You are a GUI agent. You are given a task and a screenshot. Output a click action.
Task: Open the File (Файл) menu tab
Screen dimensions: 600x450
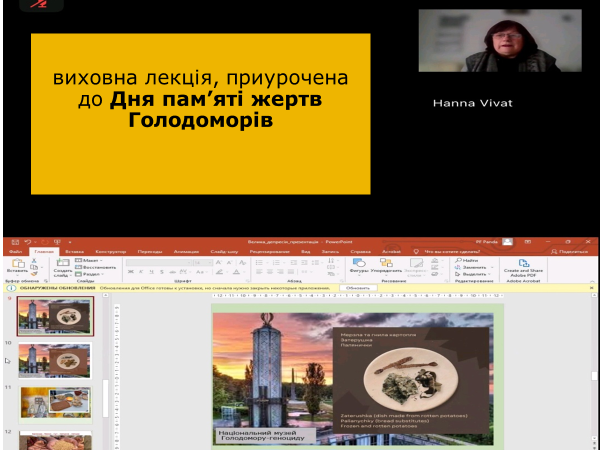coord(15,252)
